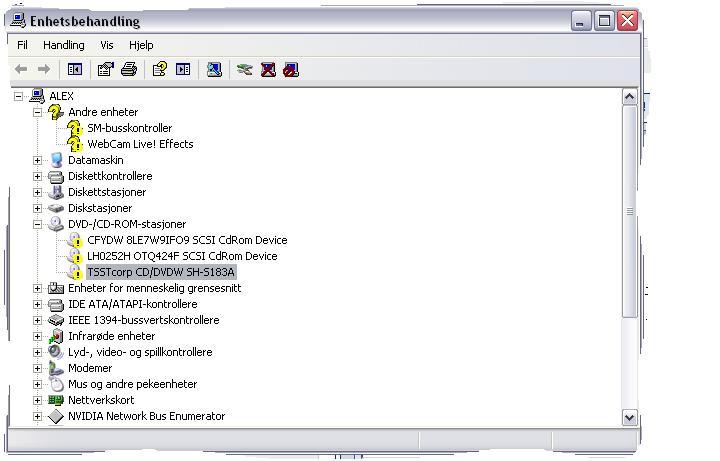Viewport: 720px width, 461px height.
Task: Click the Andre enheter question mark icon
Action: [x=56, y=112]
